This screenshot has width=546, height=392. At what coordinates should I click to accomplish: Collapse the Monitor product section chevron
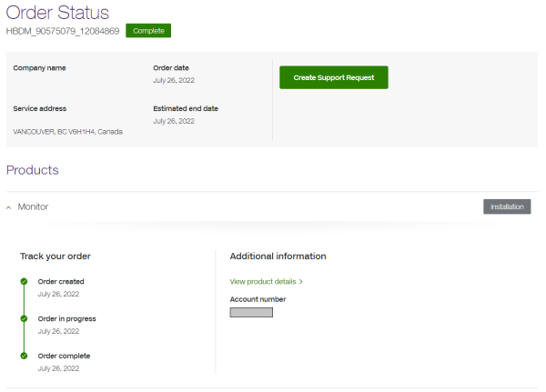point(9,207)
